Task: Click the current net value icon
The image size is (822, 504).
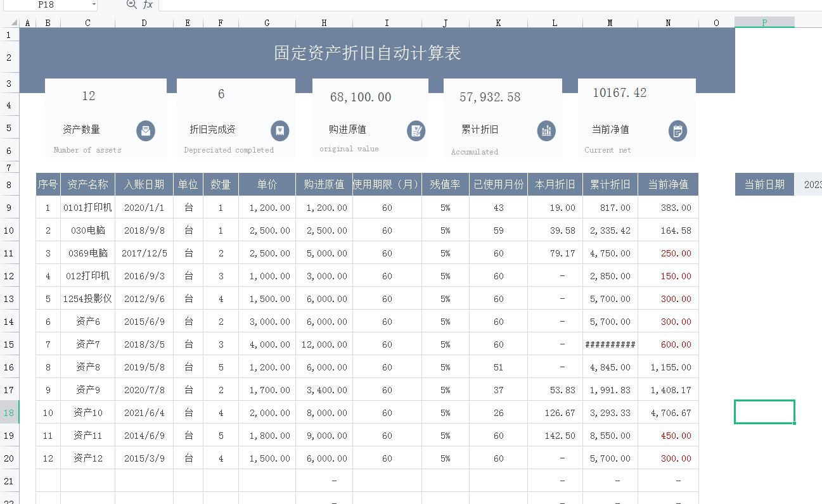Action: click(x=678, y=131)
